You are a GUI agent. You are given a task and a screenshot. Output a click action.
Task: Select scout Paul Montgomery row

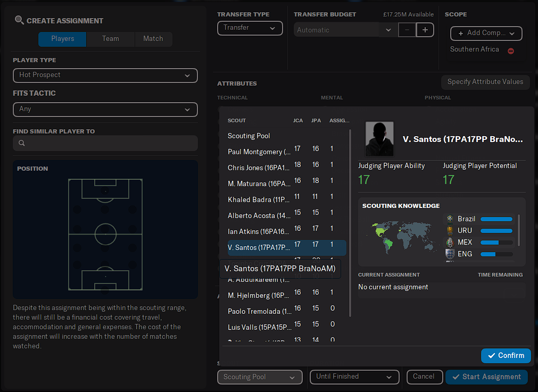coord(287,152)
